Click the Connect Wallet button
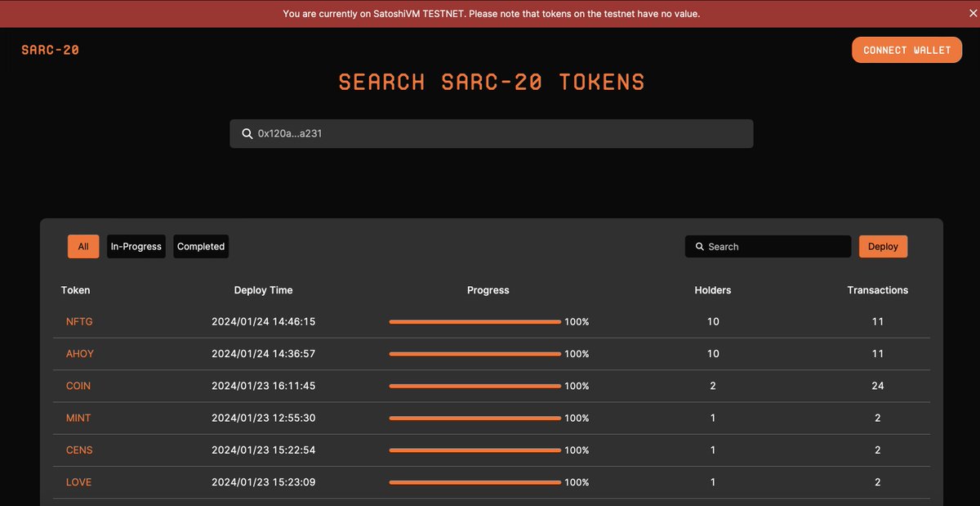Screen dimensions: 980x506 906,50
